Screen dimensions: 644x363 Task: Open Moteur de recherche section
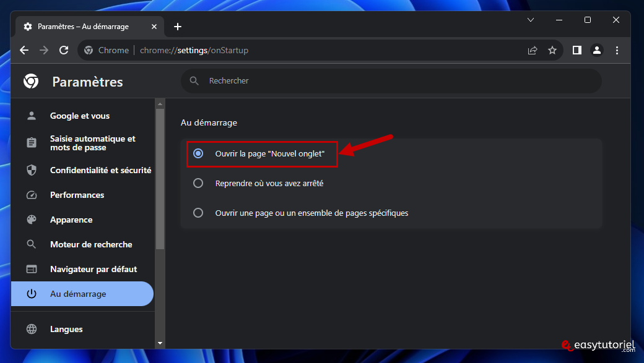(x=82, y=244)
